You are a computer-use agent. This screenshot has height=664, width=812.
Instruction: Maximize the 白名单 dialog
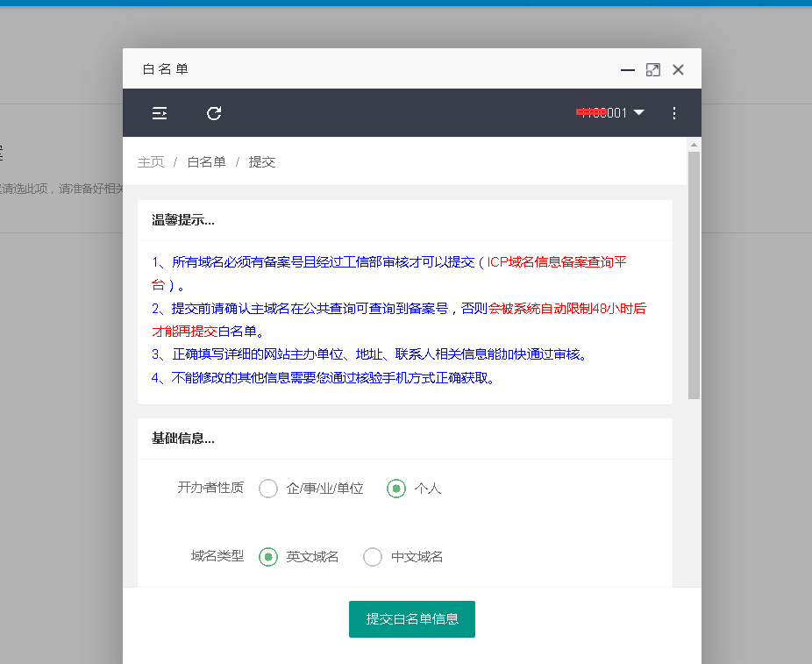(653, 70)
